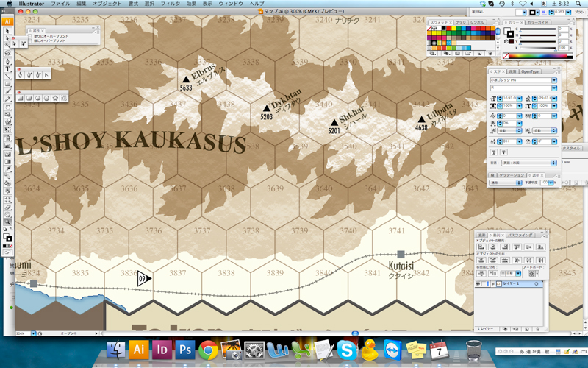This screenshot has width=588, height=368.
Task: Switch to the ブラシ tab
Action: tap(462, 23)
